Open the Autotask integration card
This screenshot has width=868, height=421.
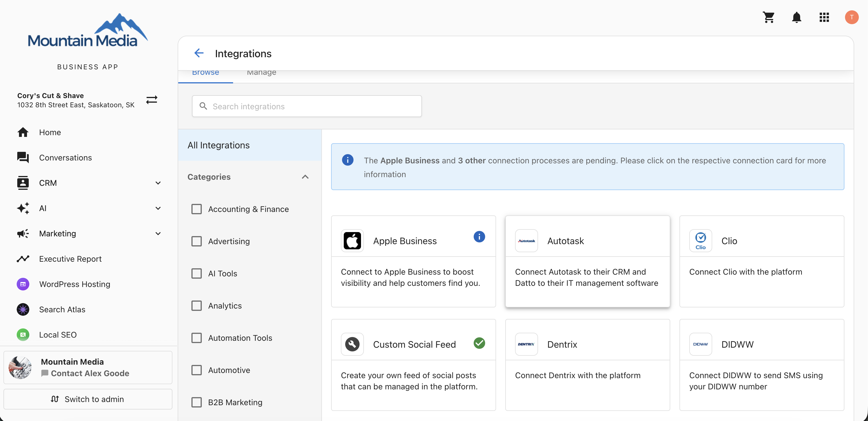pos(587,261)
